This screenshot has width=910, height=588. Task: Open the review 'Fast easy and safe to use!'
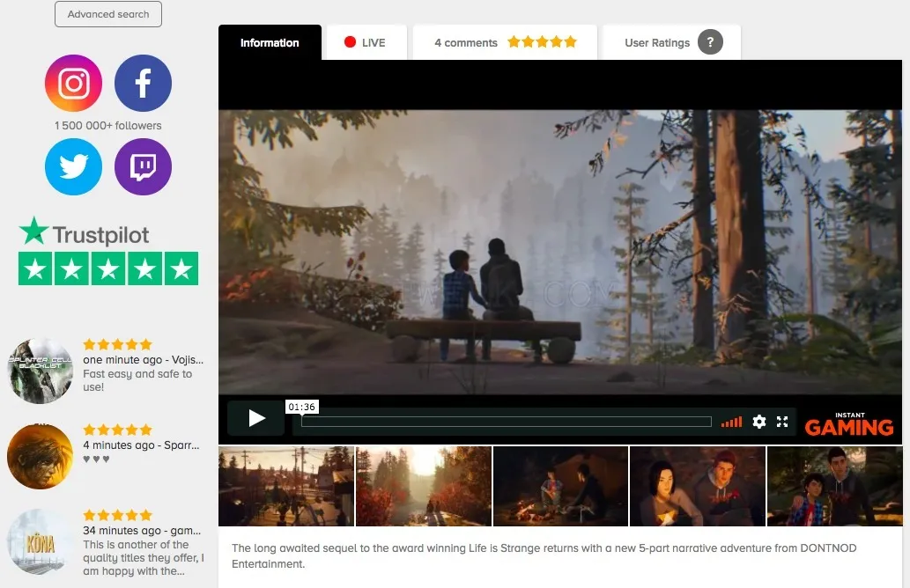pyautogui.click(x=137, y=380)
